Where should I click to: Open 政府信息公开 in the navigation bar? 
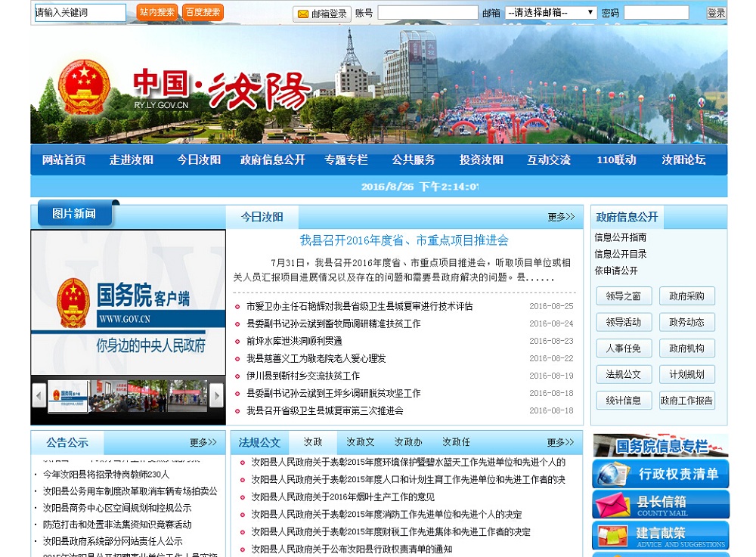click(x=272, y=160)
